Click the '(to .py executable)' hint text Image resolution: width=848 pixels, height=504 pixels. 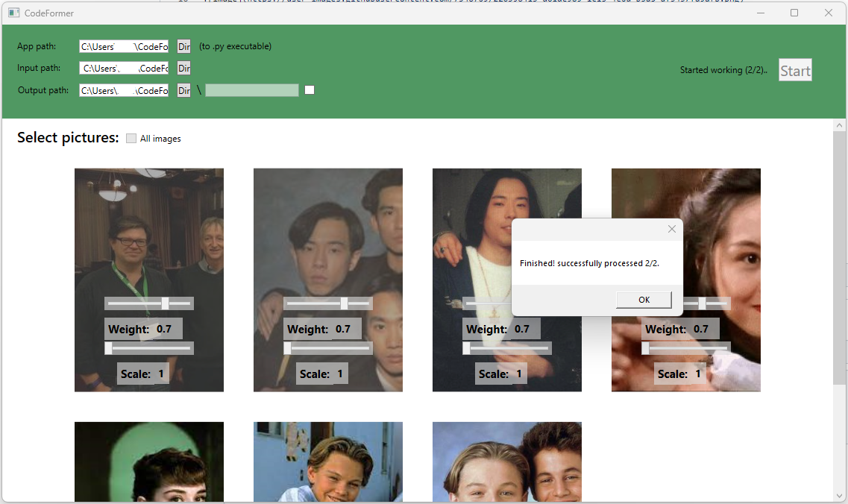coord(235,46)
